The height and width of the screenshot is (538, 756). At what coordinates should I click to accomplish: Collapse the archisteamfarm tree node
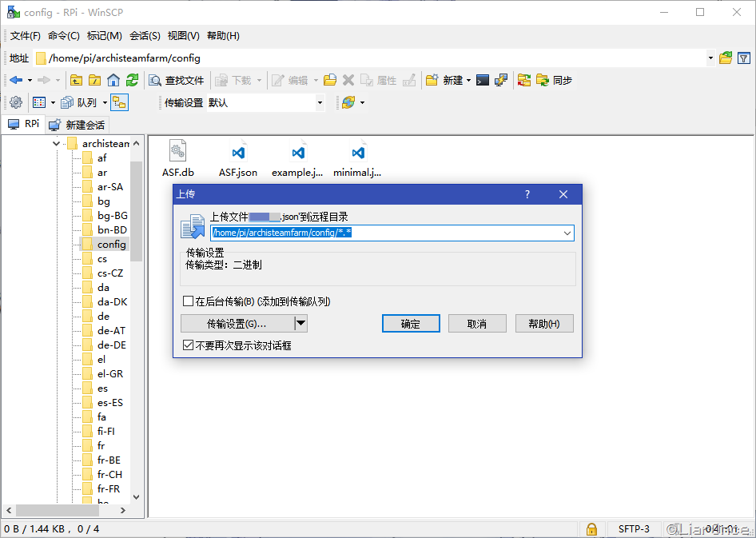(57, 143)
